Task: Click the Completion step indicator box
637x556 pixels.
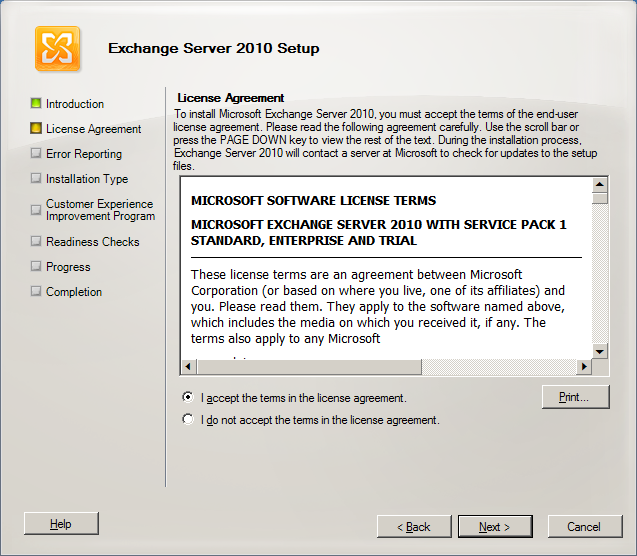Action: pos(36,291)
